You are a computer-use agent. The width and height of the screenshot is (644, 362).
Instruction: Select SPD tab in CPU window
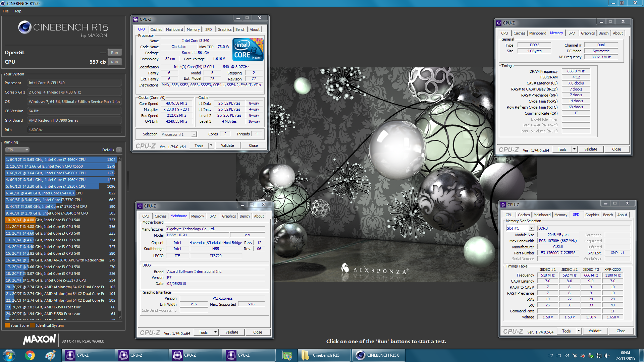[x=208, y=29]
